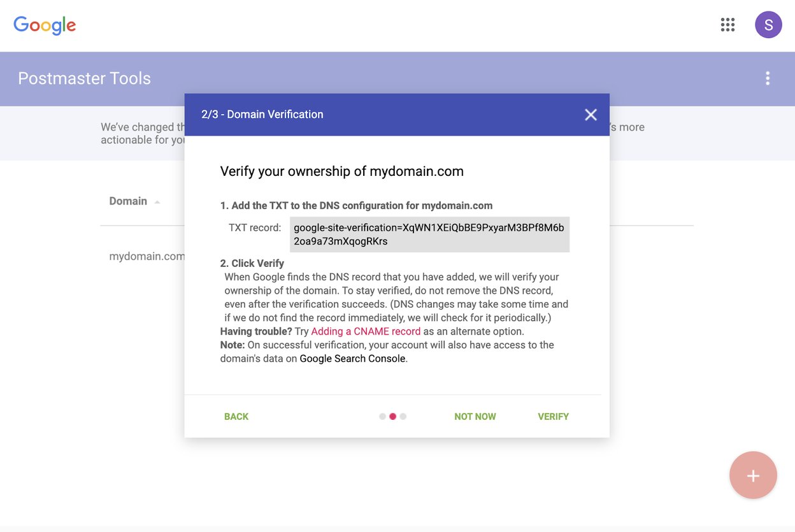The width and height of the screenshot is (795, 532).
Task: Click the pink add domain button
Action: pyautogui.click(x=753, y=475)
